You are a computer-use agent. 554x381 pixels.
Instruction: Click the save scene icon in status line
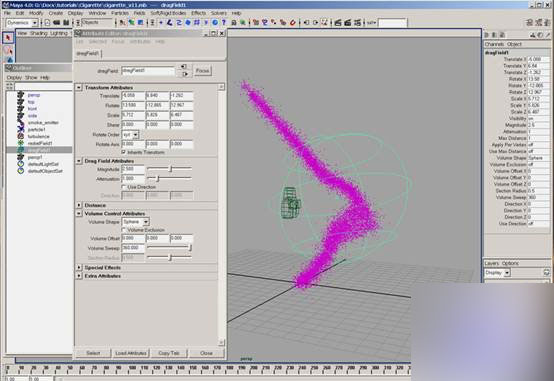[66, 23]
